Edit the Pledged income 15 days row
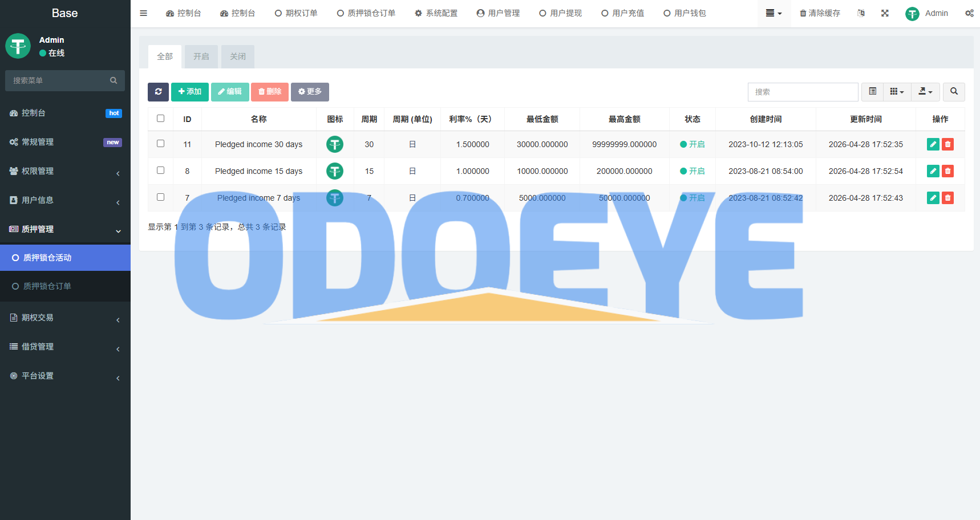 (933, 171)
